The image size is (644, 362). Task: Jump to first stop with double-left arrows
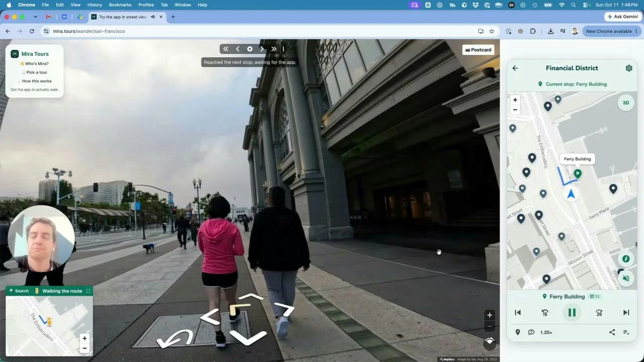tap(225, 49)
